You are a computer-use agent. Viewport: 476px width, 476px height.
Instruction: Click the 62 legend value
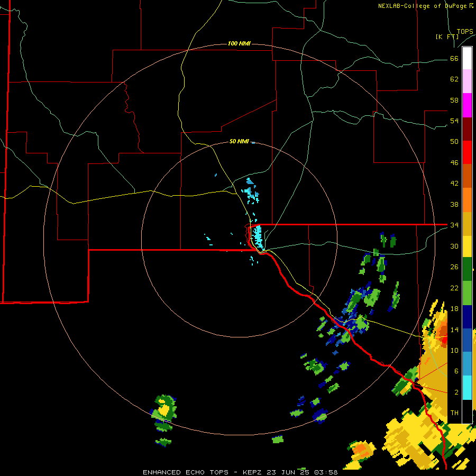[x=454, y=79]
